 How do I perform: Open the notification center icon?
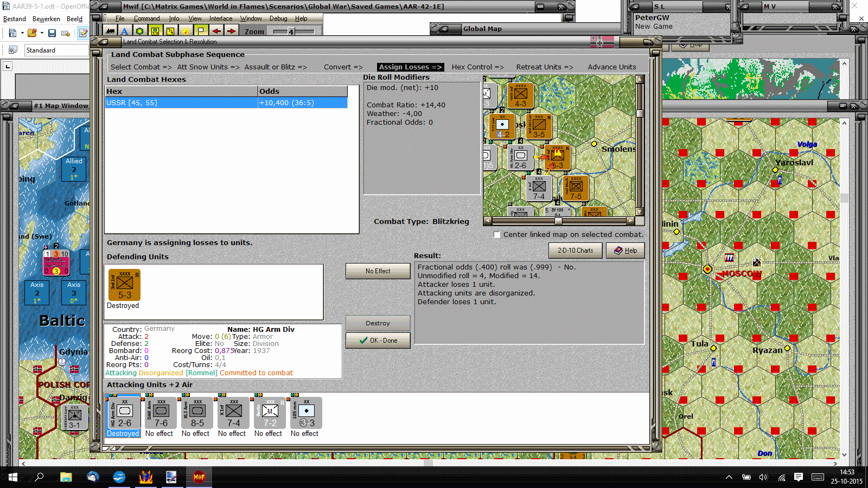(x=799, y=477)
